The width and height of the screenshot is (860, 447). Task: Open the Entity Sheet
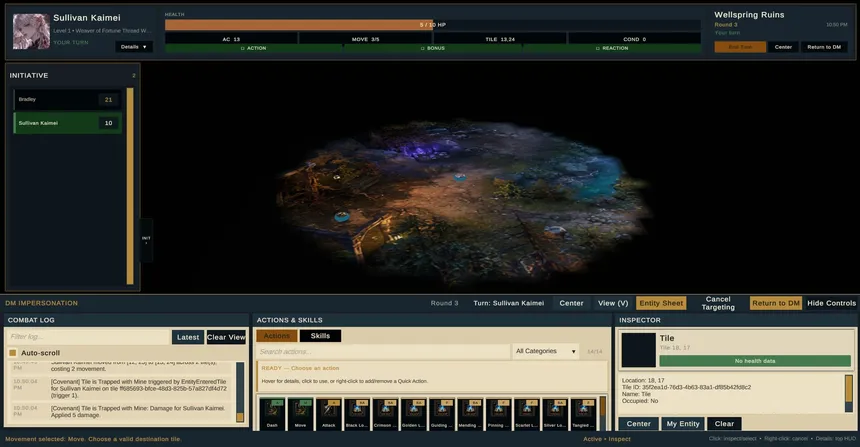661,303
